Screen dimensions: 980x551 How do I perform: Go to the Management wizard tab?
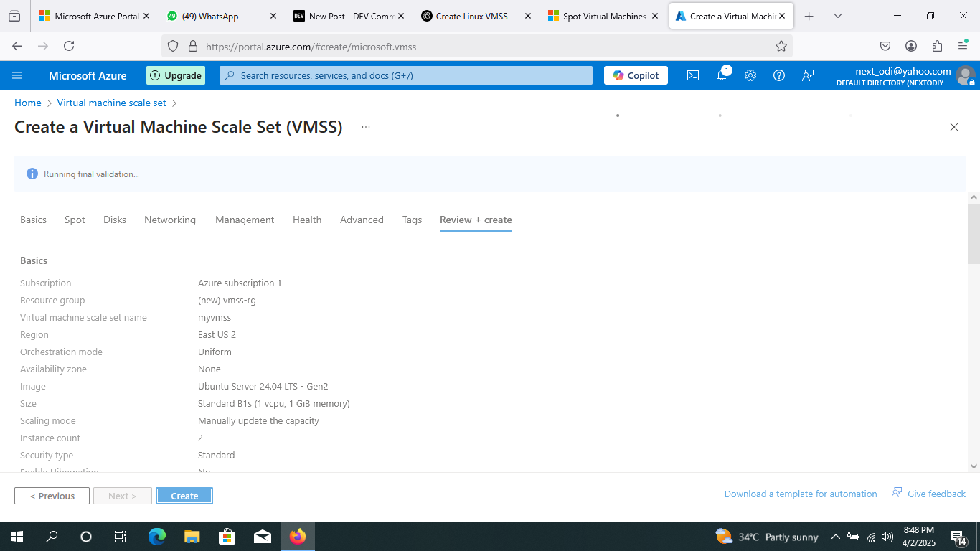coord(245,220)
